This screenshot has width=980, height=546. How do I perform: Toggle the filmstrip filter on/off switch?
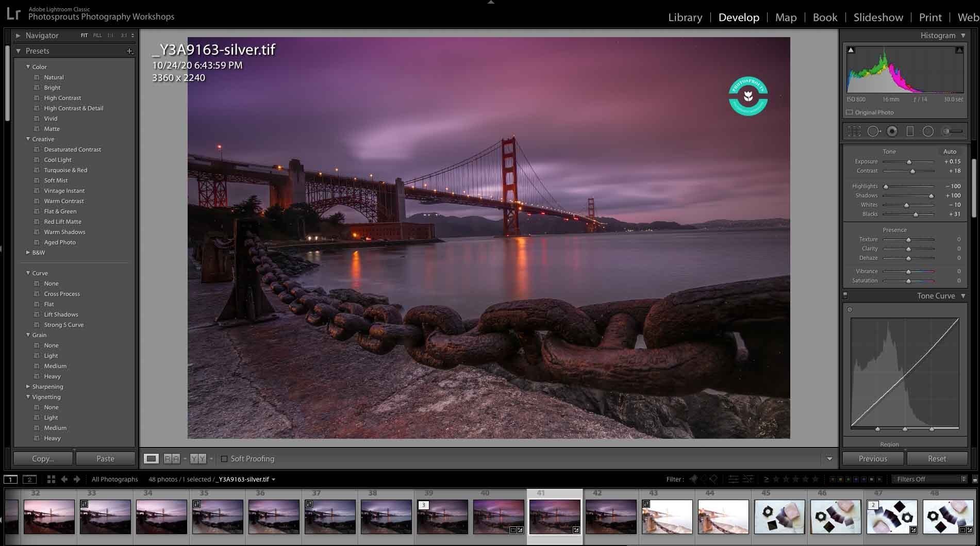pyautogui.click(x=974, y=479)
